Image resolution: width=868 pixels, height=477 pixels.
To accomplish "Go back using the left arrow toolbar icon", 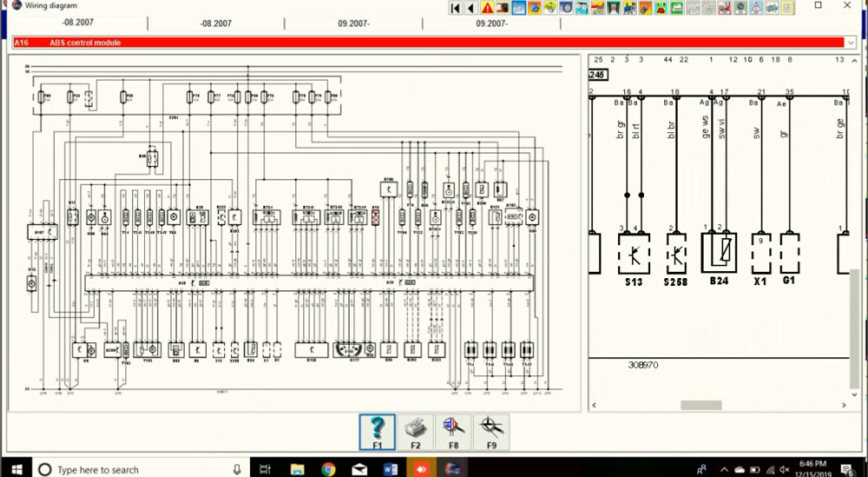I will (x=471, y=8).
